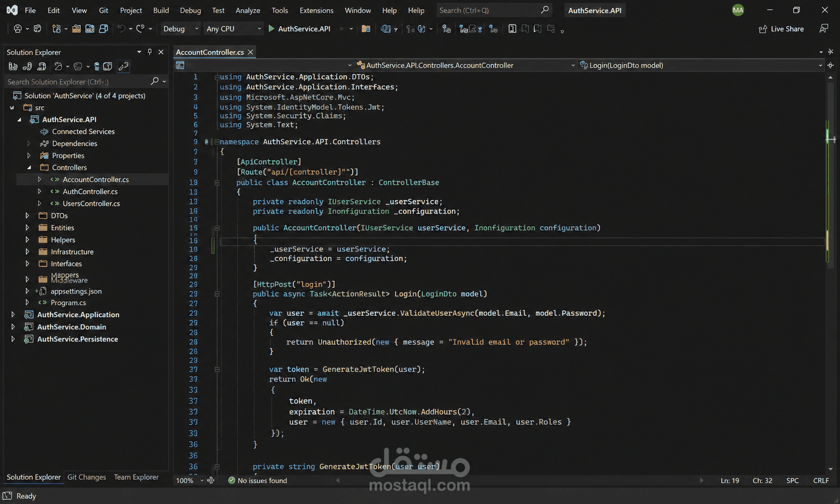
Task: Collapse the AccountController class fold toggle
Action: (x=217, y=183)
